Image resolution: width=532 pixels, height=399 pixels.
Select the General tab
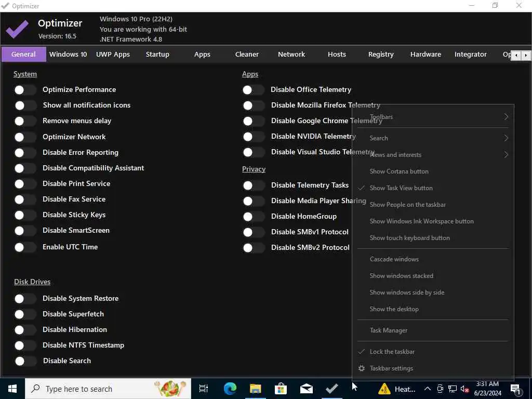[23, 54]
